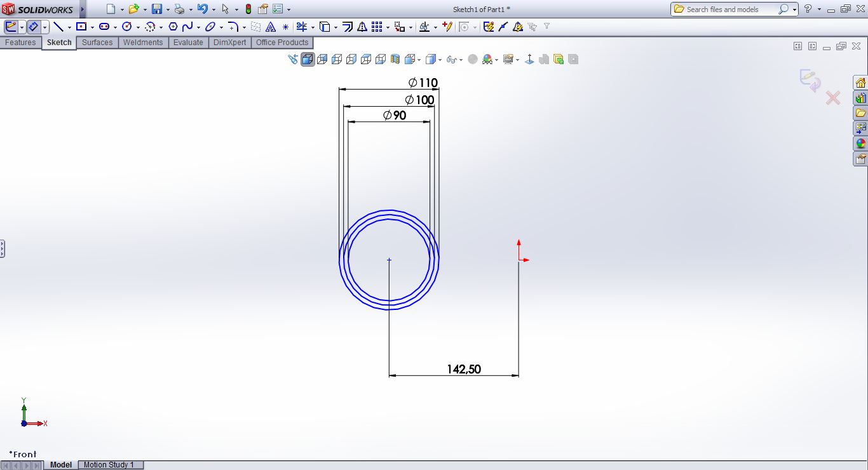Open the Sketch Text tool

270,26
